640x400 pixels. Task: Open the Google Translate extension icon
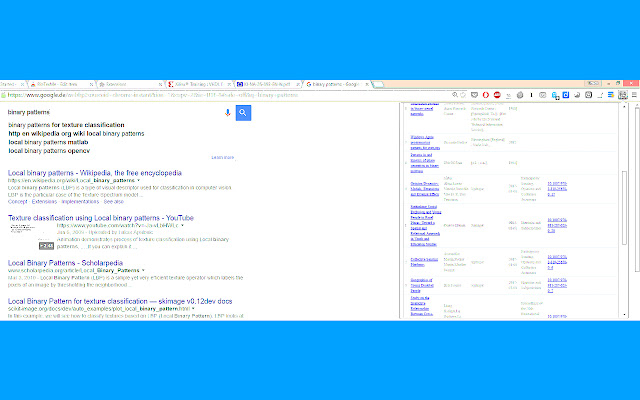pos(555,96)
